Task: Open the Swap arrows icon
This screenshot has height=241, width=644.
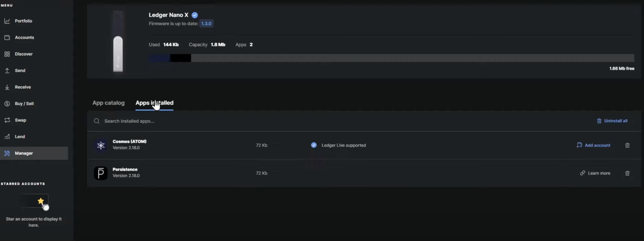Action: coord(7,120)
